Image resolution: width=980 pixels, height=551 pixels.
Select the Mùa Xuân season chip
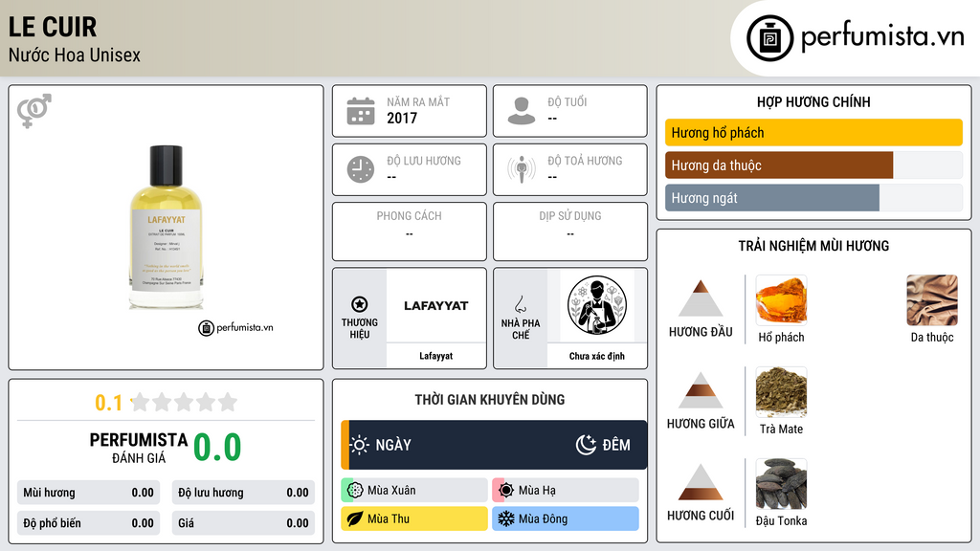click(414, 491)
